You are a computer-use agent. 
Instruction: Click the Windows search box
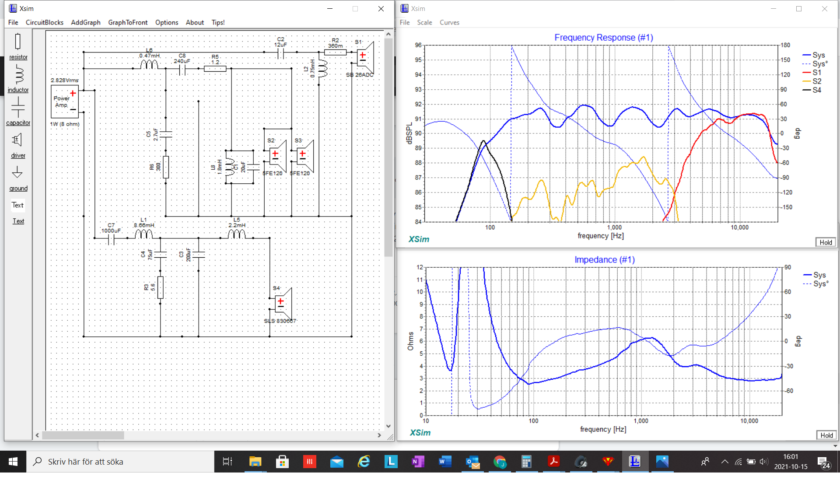(120, 462)
